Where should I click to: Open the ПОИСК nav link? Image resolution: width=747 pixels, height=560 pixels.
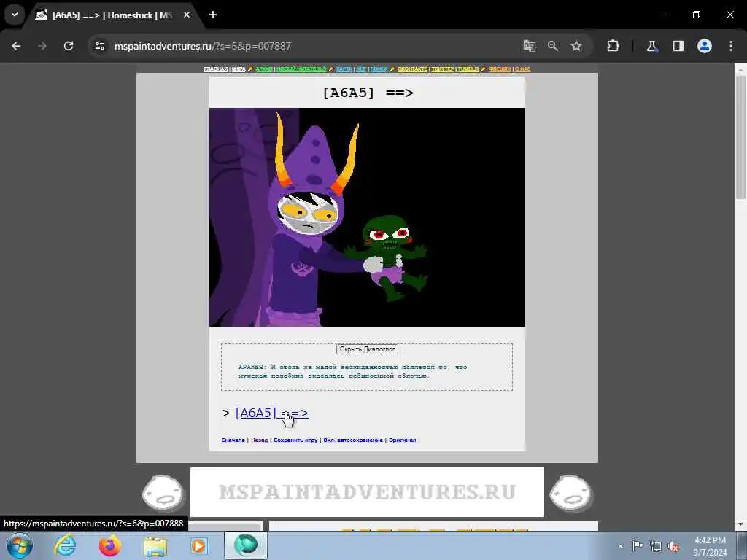point(379,69)
